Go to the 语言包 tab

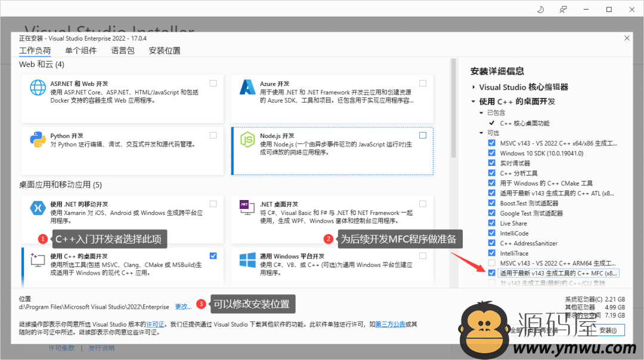123,51
